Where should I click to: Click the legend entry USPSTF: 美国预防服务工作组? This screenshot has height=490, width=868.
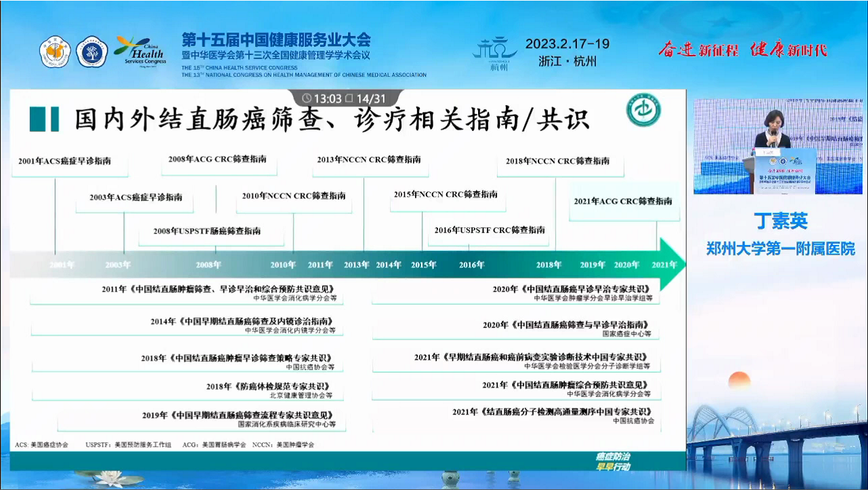128,445
